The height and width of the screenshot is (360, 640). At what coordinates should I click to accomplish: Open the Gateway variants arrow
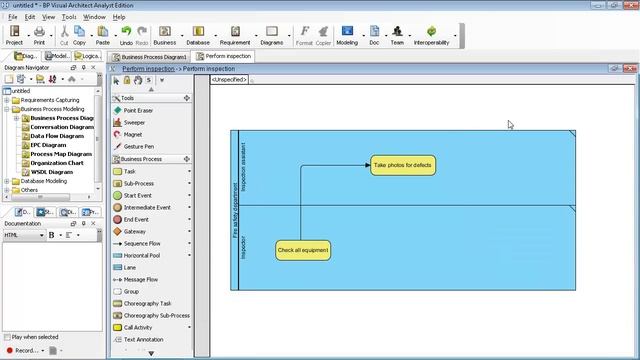(189, 231)
